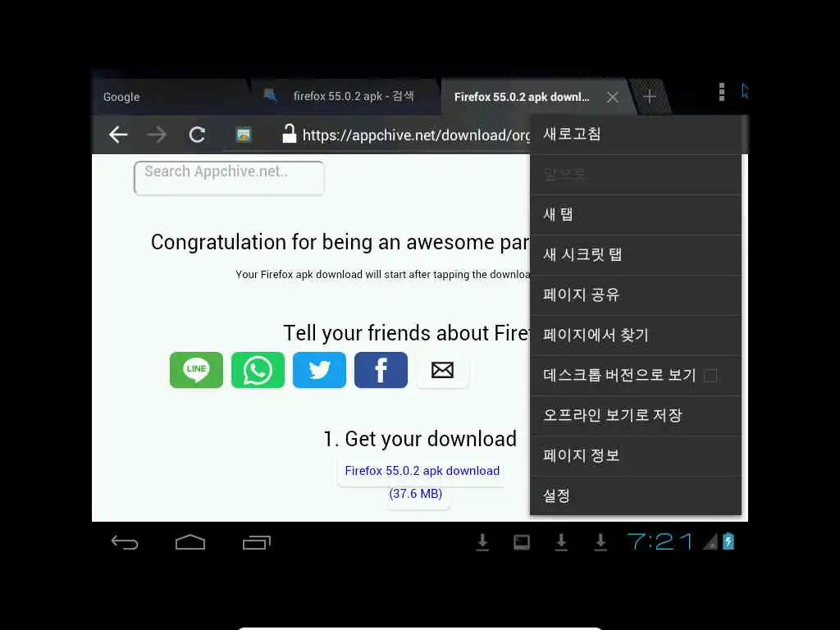Share via Facebook icon
Viewport: 840px width, 630px height.
(x=381, y=370)
